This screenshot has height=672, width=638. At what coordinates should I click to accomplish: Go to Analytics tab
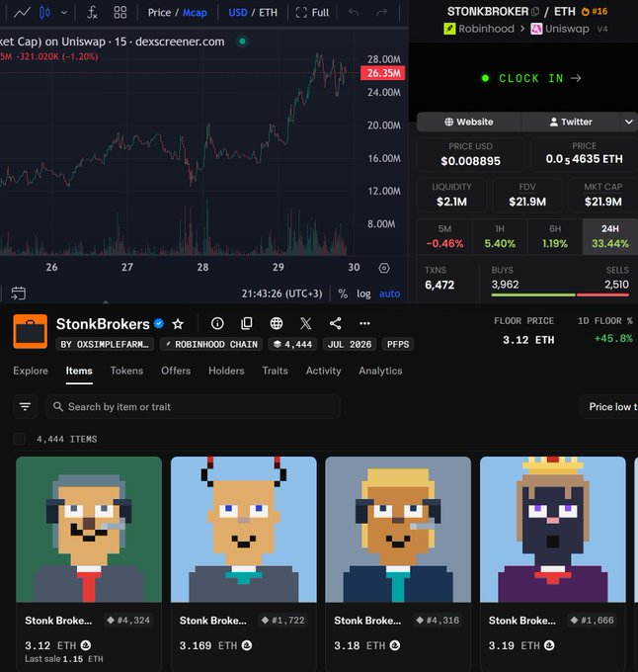point(380,371)
